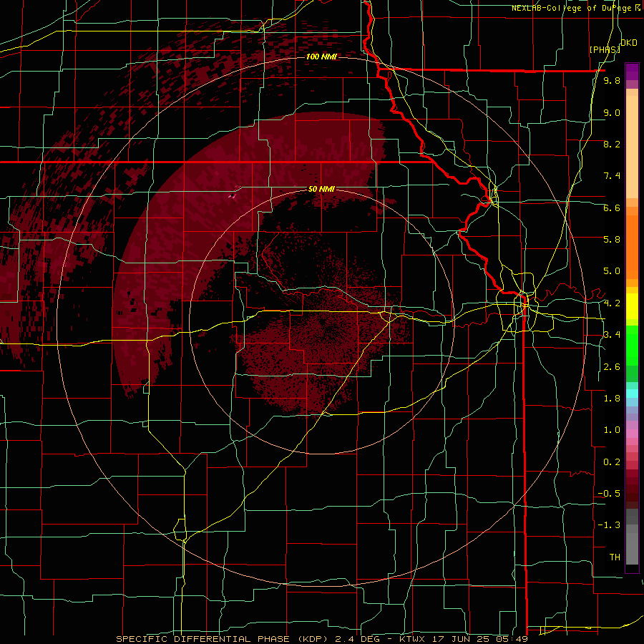Click the orange segment of the color bar
This screenshot has height=644, width=644.
pos(632,248)
